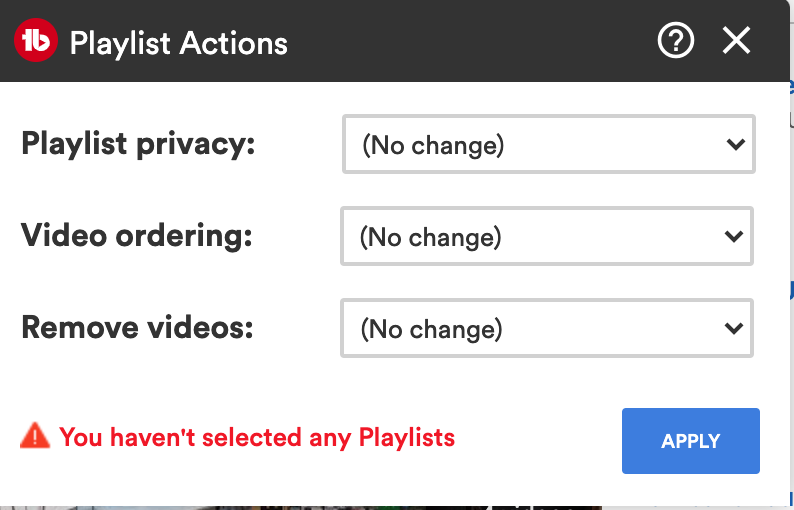Screen dimensions: 794x510
Task: Open the Playlist privacy dropdown
Action: coord(548,145)
